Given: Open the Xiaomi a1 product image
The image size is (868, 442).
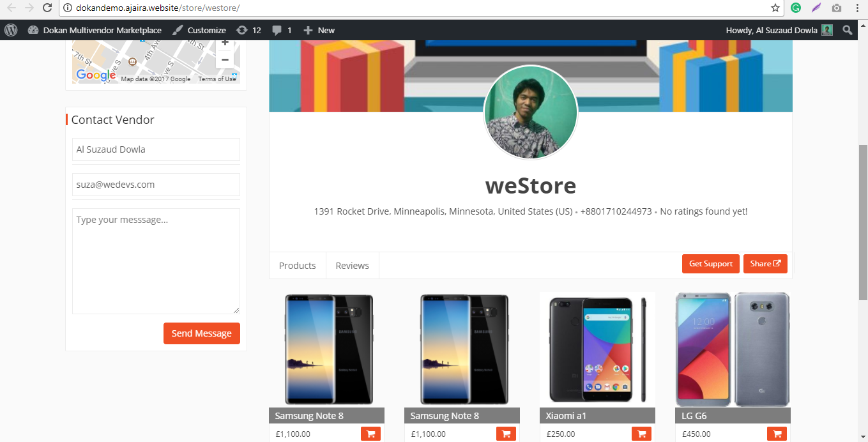Looking at the screenshot, I should (x=597, y=349).
